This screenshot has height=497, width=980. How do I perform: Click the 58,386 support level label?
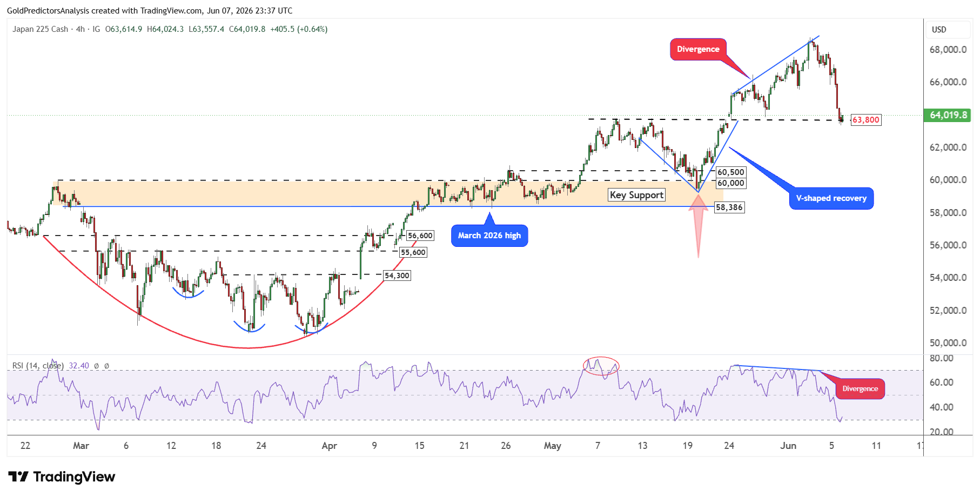(729, 207)
